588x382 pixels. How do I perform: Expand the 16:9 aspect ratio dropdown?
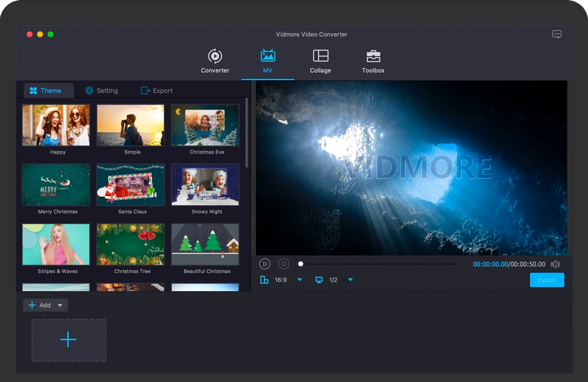coord(300,280)
